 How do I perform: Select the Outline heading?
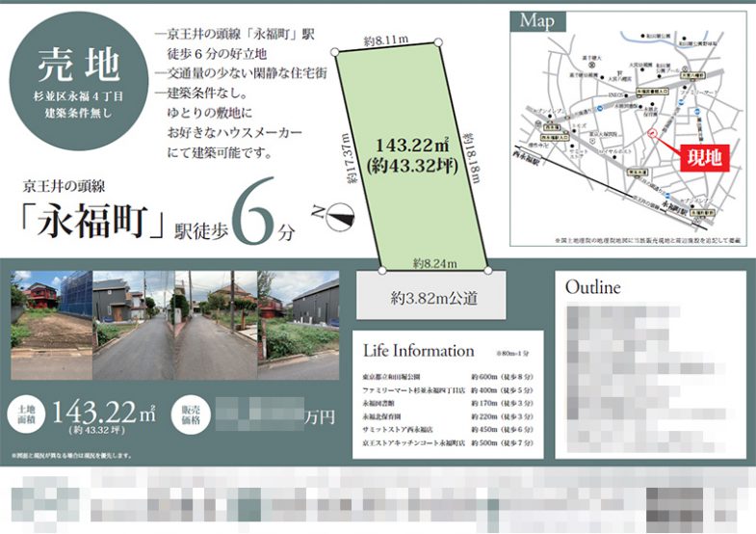[x=593, y=287]
